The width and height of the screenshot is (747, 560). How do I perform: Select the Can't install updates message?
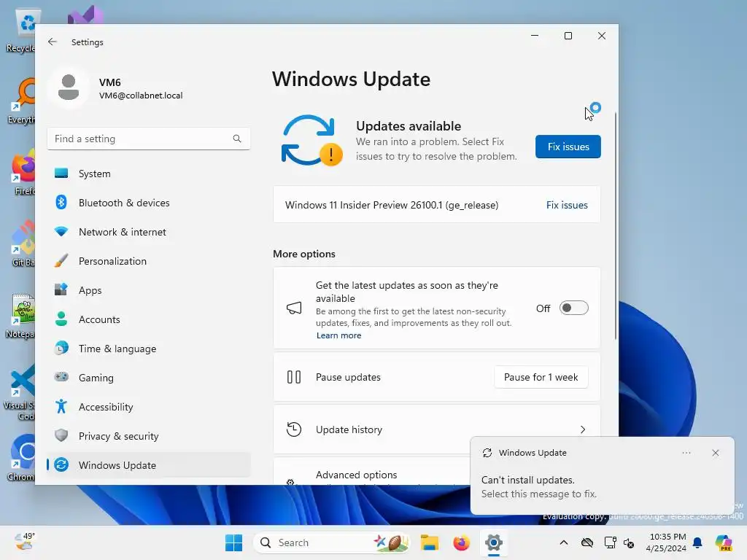pyautogui.click(x=539, y=486)
